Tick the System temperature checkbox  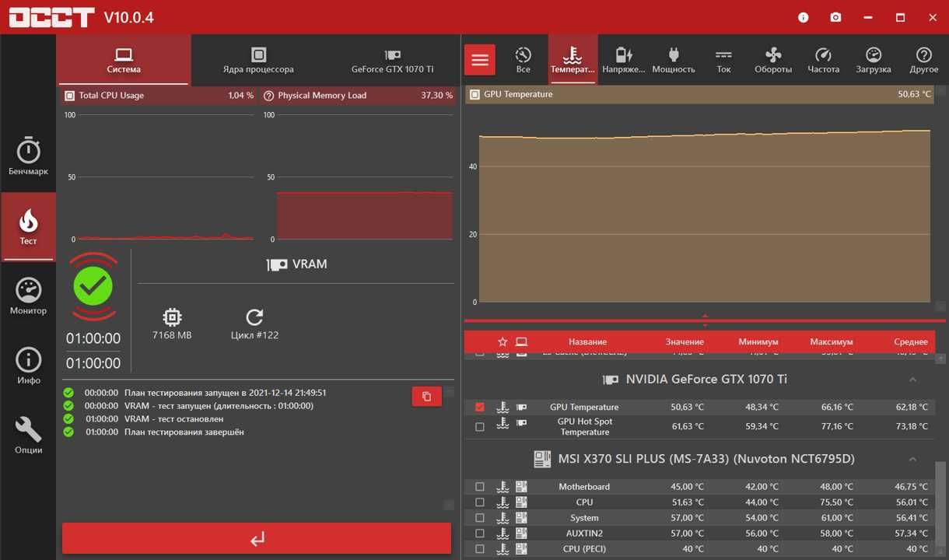[480, 518]
